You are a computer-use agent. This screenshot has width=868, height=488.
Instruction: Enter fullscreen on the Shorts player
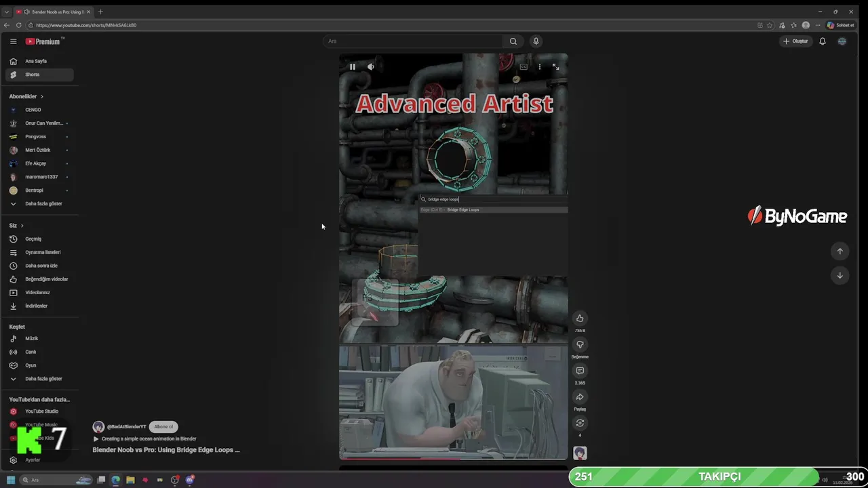[556, 66]
